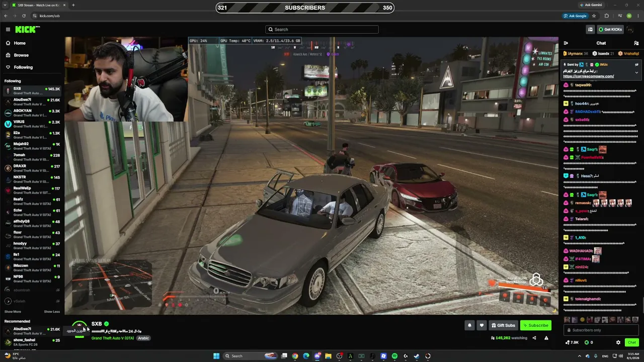
Task: Open the browser extensions puzzle icon
Action: (606, 16)
